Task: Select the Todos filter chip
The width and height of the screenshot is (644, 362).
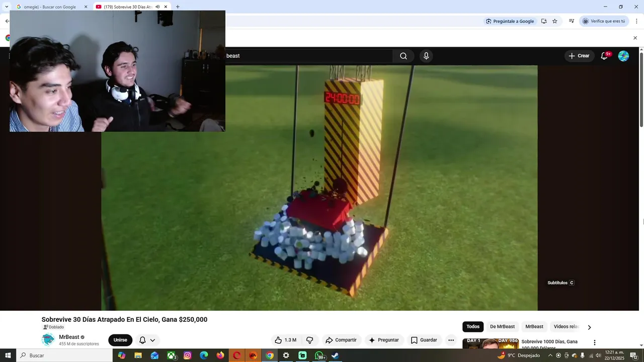Action: 473,326
